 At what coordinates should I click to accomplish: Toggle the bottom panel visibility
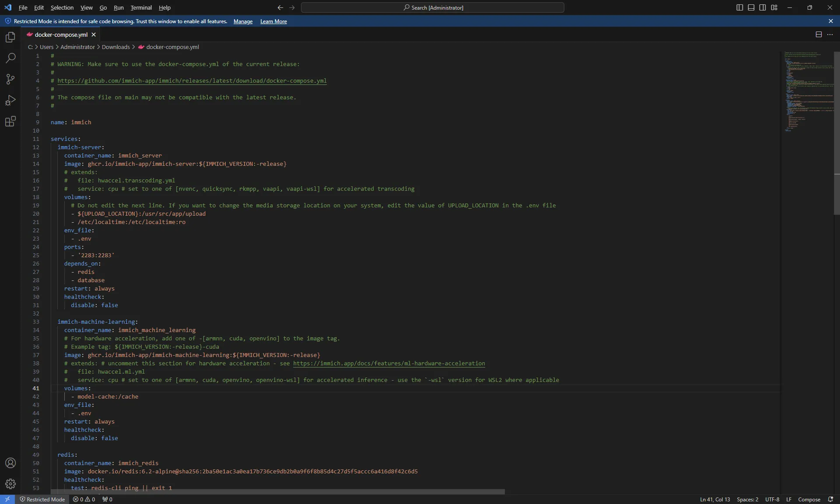pyautogui.click(x=751, y=7)
